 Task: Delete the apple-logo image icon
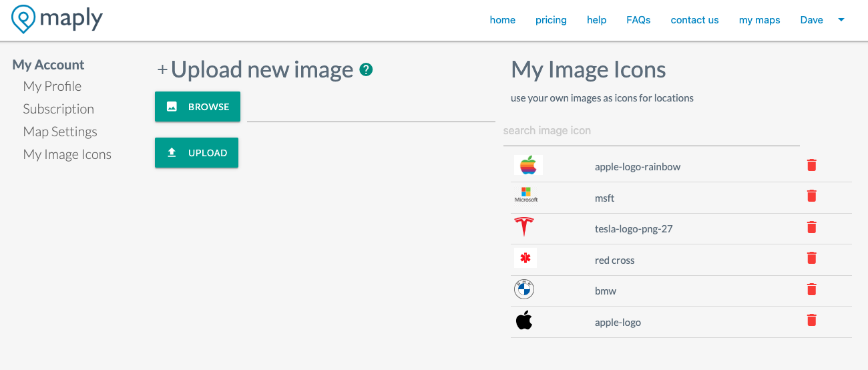click(812, 320)
